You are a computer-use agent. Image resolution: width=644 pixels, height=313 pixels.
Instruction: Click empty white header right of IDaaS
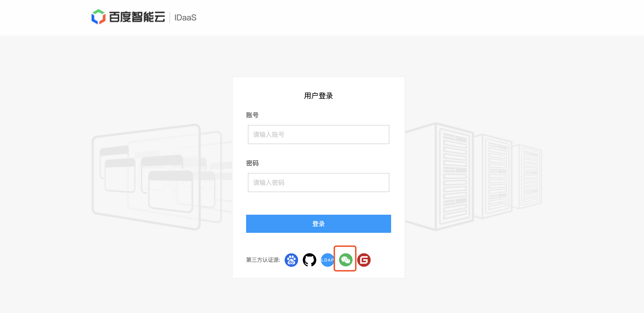(400, 17)
